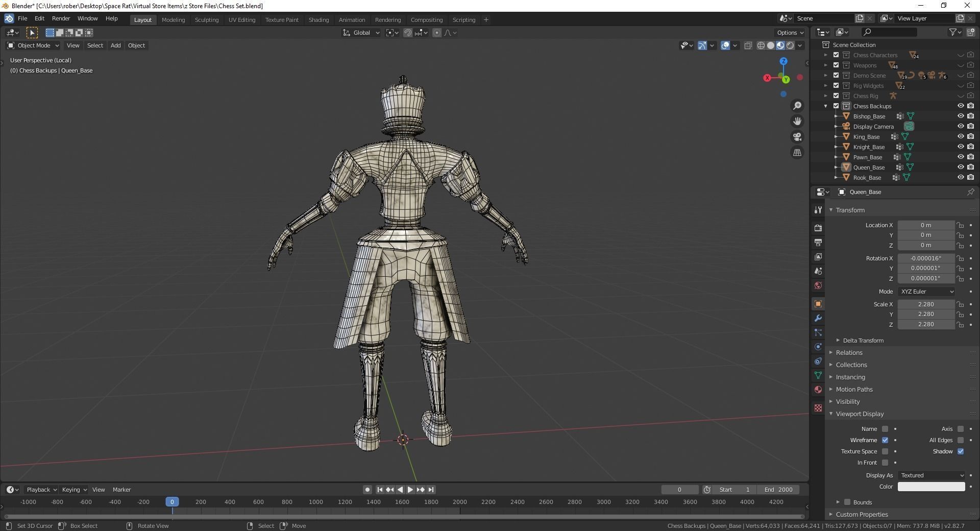Open the Physics properties tab icon
This screenshot has width=980, height=531.
point(818,347)
